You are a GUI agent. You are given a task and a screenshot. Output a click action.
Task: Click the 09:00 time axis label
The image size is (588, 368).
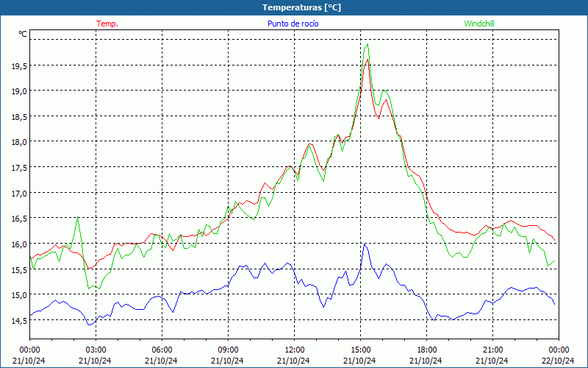(228, 350)
